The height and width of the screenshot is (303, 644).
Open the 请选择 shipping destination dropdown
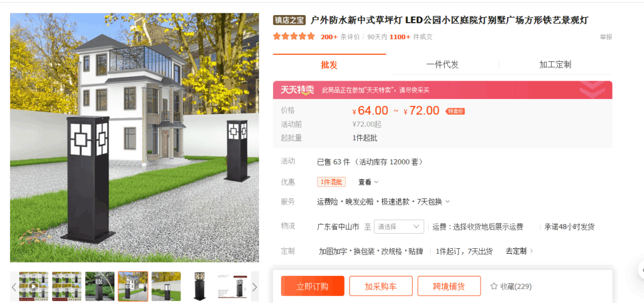tap(399, 227)
